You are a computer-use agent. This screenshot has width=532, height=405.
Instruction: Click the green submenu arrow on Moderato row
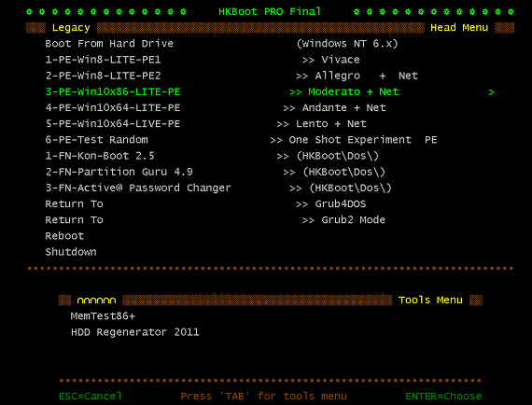click(491, 92)
